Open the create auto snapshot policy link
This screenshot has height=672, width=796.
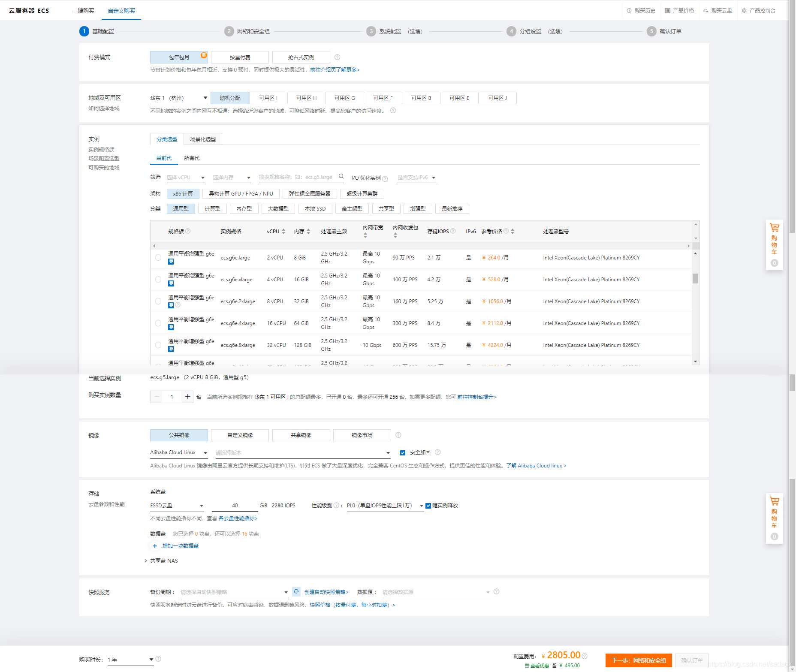tap(326, 592)
